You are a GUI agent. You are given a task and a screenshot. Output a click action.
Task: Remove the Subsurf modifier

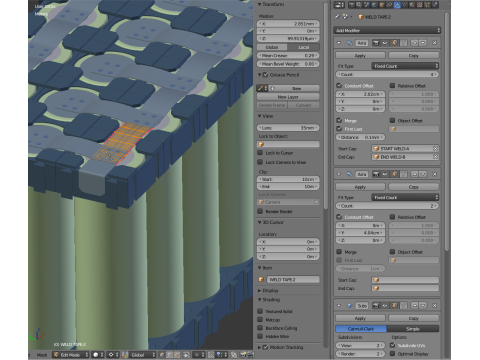coord(434,305)
